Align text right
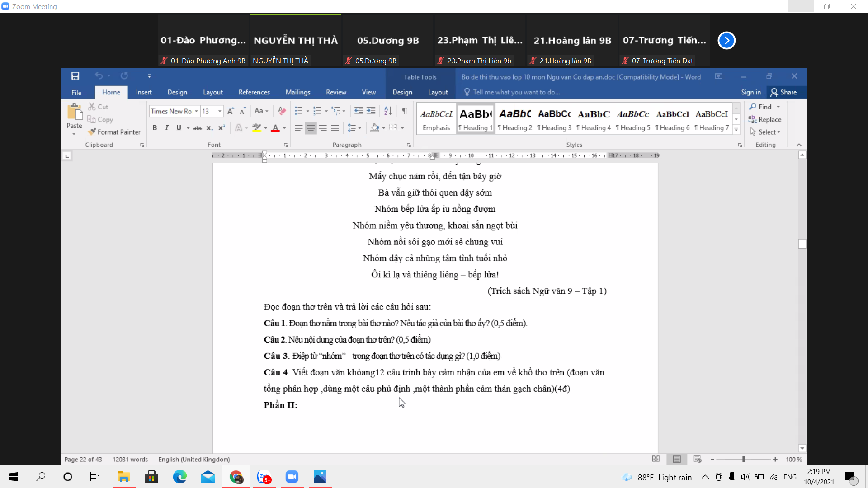This screenshot has height=488, width=868. point(323,128)
